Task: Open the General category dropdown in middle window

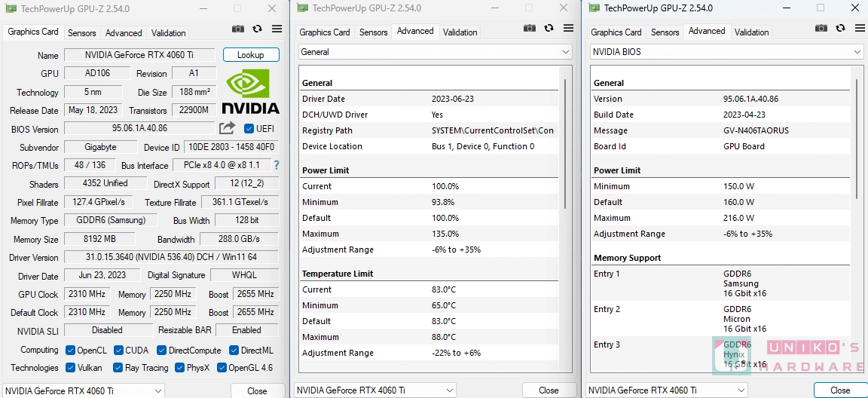Action: click(435, 52)
